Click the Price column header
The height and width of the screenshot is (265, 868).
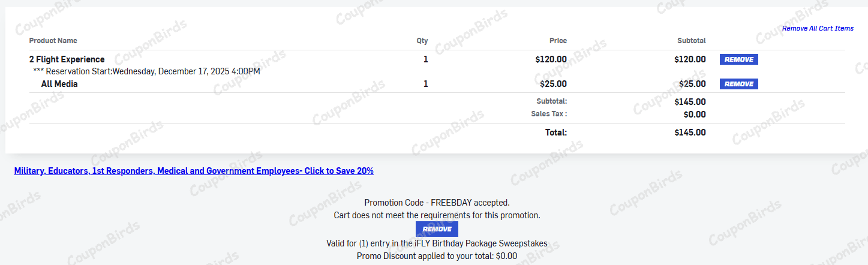tap(558, 41)
